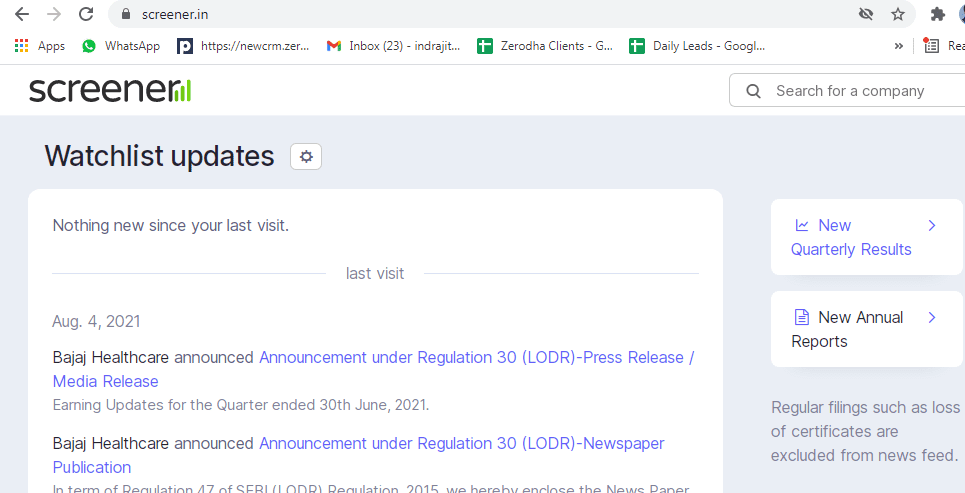Bookmark this page with star icon
965x493 pixels.
pos(898,14)
